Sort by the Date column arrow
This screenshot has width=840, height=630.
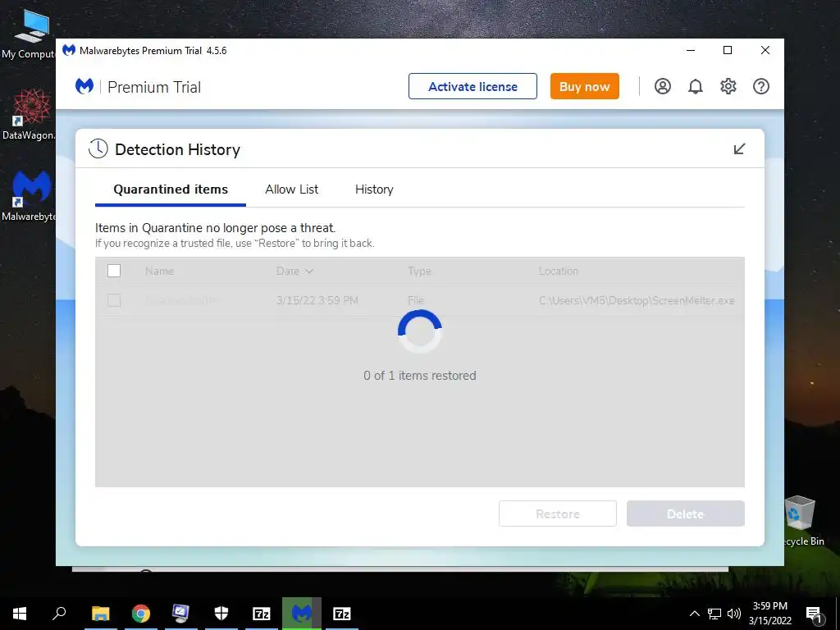pyautogui.click(x=308, y=271)
